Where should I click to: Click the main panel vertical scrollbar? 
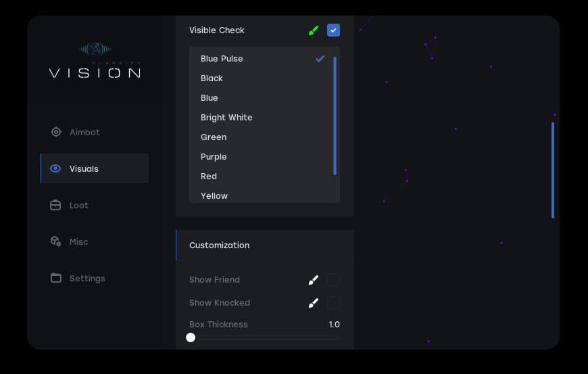tap(553, 170)
